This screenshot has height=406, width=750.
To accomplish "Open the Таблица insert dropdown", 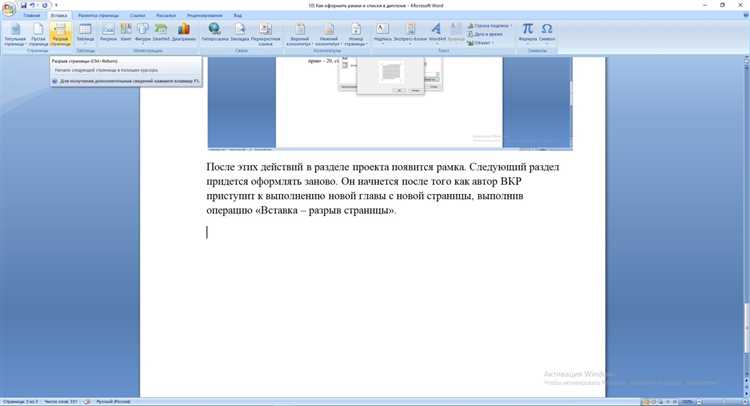I will [85, 34].
